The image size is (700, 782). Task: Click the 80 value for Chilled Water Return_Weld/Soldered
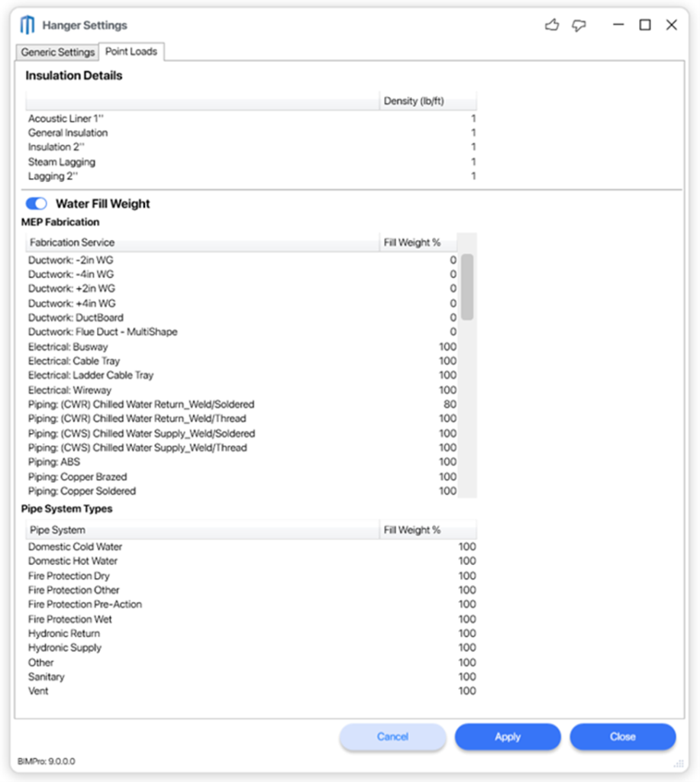450,404
